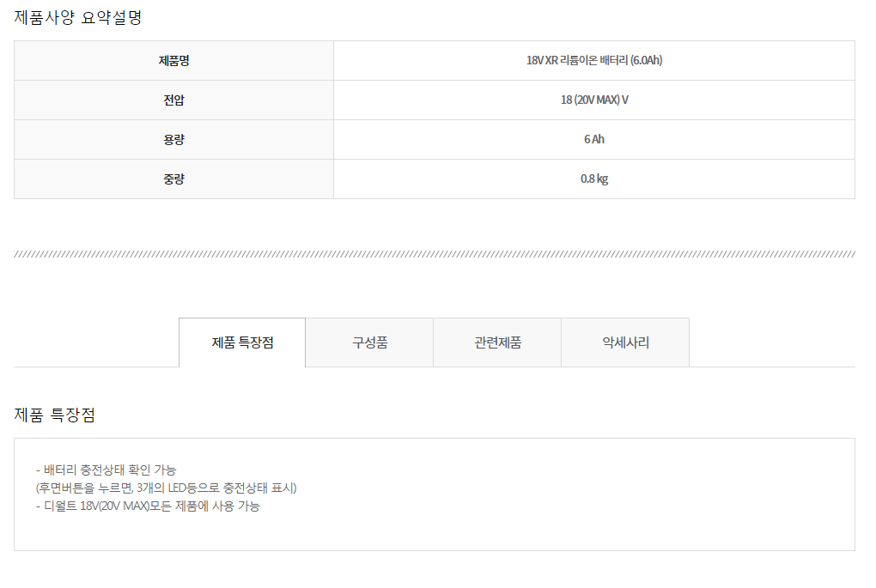Open the 제품 특장점 tab

pyautogui.click(x=242, y=342)
